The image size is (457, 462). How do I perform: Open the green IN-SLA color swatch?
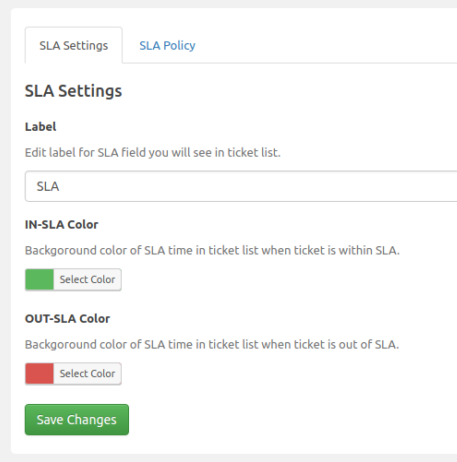pos(39,279)
